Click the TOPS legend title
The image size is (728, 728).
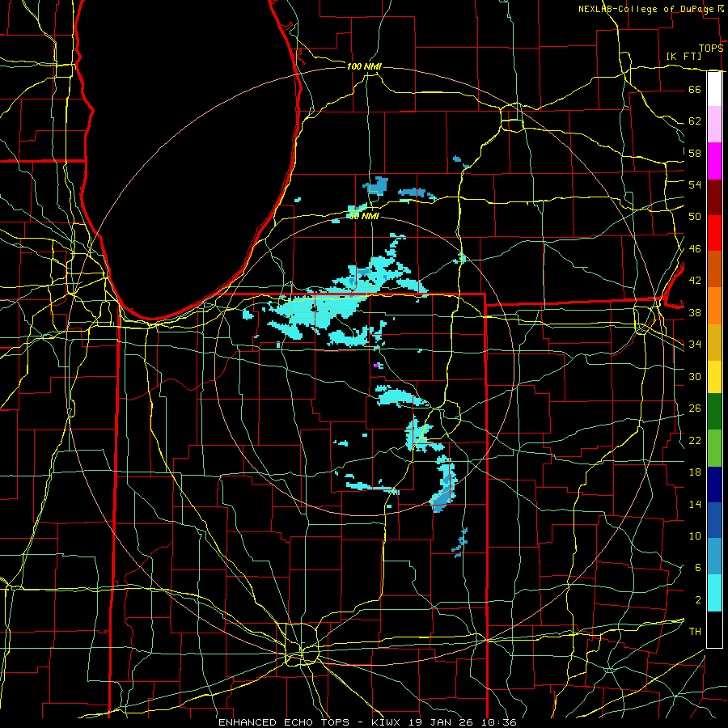711,49
